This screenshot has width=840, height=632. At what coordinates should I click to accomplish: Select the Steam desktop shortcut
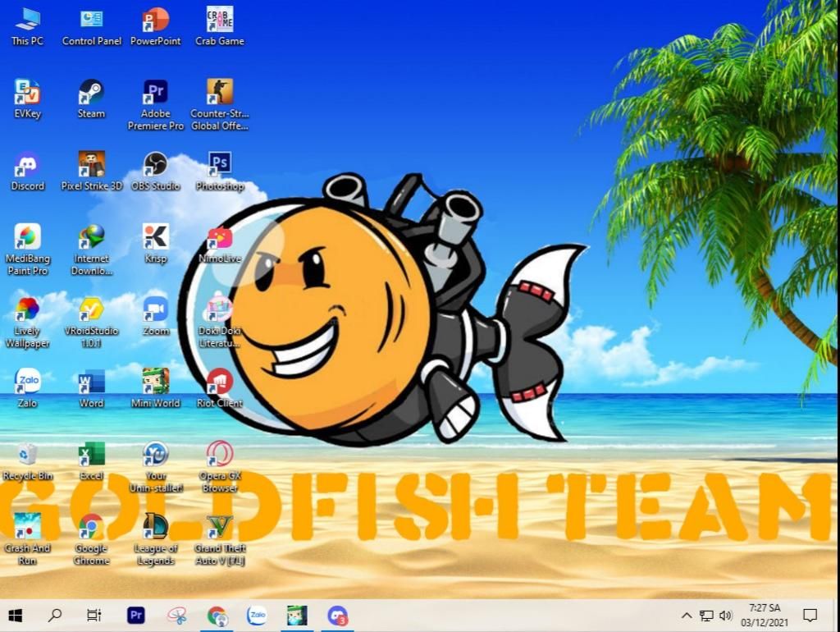[x=92, y=98]
